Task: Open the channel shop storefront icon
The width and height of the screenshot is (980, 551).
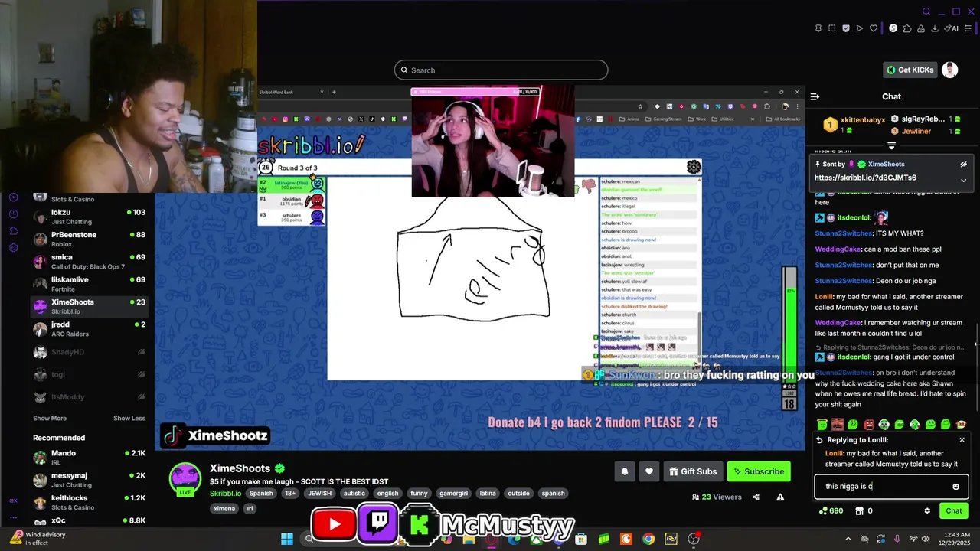Action: tap(860, 510)
